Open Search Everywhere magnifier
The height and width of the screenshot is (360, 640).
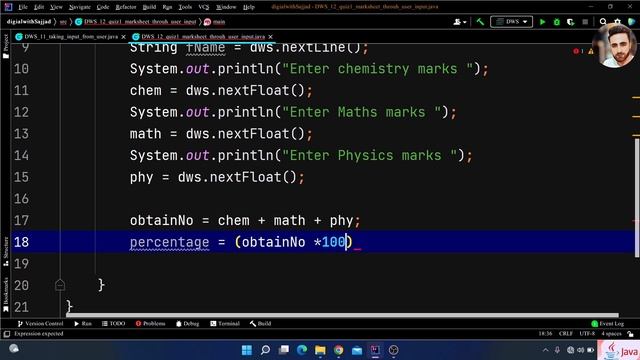603,22
